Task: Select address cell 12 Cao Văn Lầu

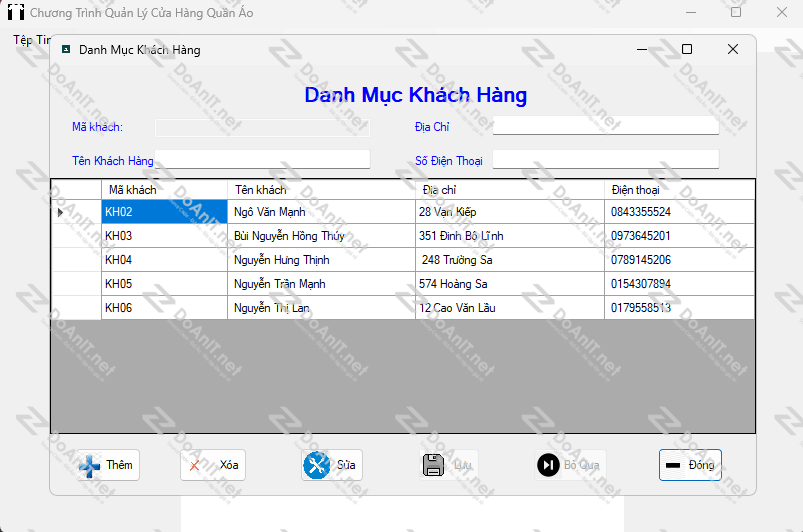Action: point(510,308)
